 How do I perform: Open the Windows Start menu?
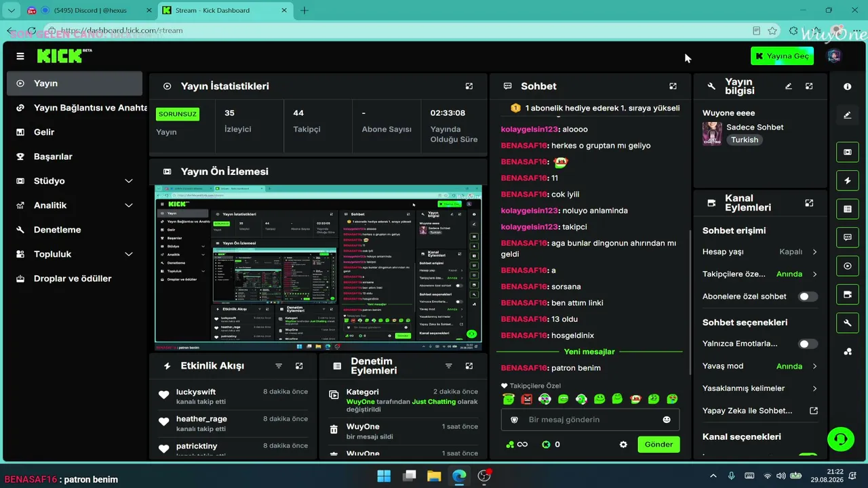tap(384, 476)
